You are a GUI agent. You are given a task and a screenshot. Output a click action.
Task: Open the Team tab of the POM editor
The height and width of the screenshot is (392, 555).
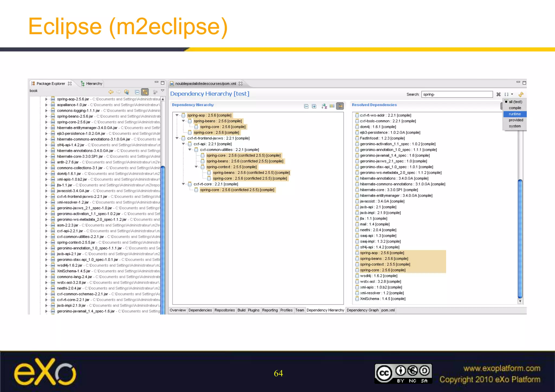(300, 310)
